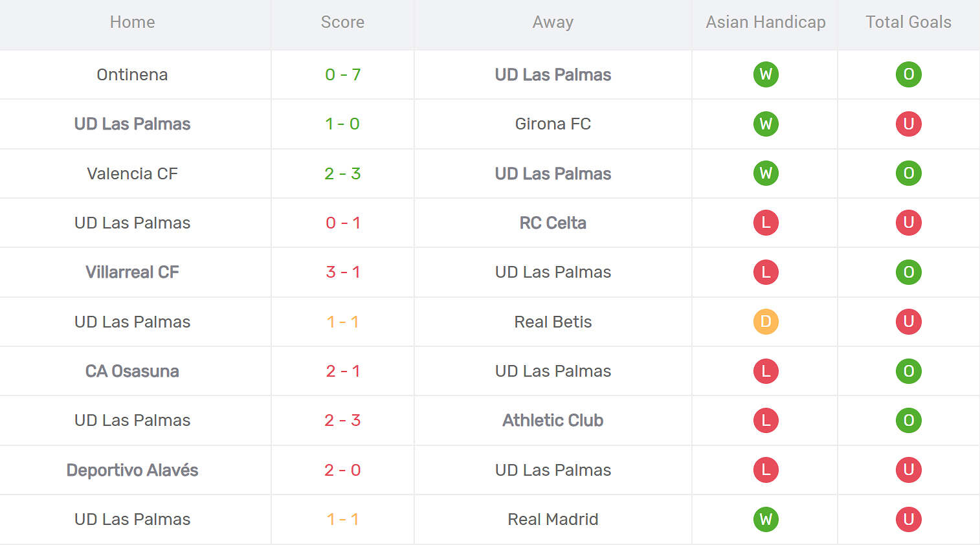The width and height of the screenshot is (980, 545).
Task: Click the O total goals badge for Ontinena match
Action: click(x=908, y=74)
